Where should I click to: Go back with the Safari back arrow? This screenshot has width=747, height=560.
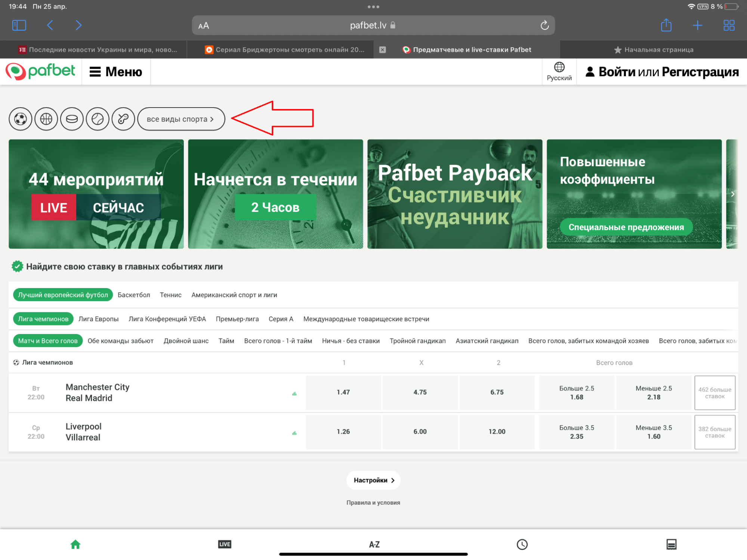tap(50, 25)
